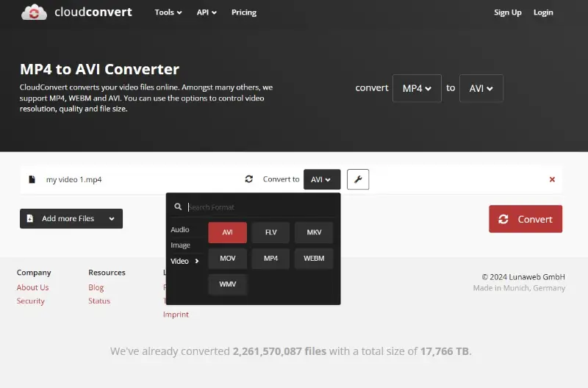Open conversion settings wrench icon

357,179
